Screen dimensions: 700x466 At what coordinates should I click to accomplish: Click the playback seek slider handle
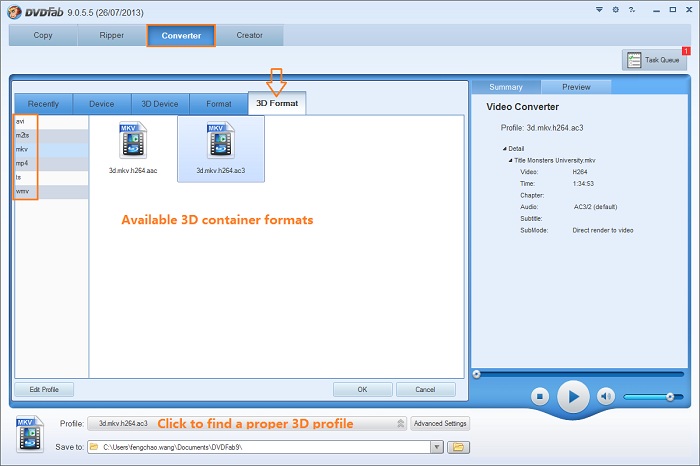476,374
